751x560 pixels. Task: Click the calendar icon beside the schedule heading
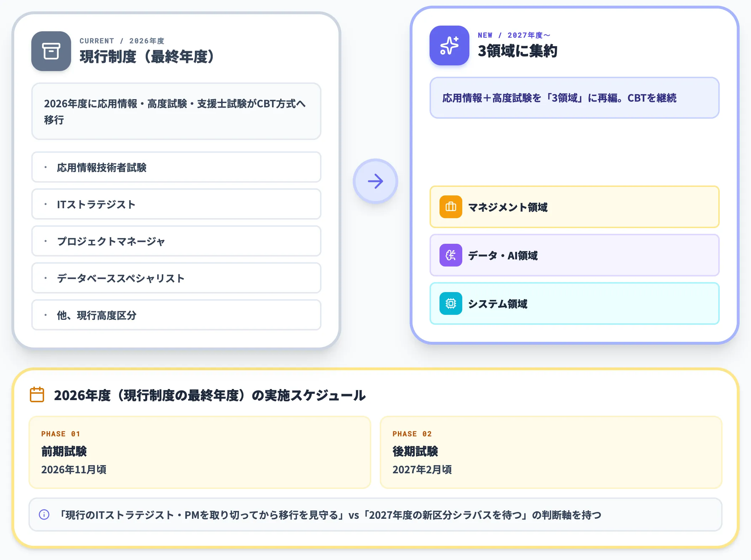37,395
